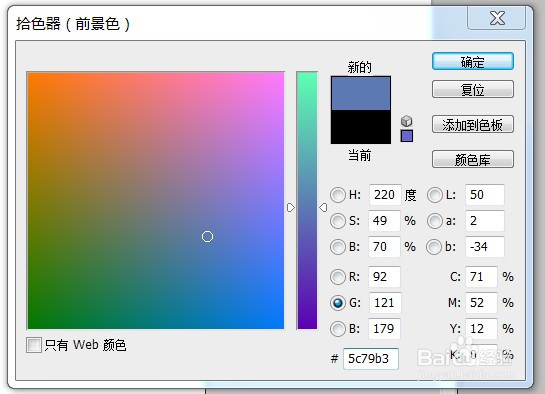This screenshot has width=545, height=394.
Task: Click the Lab a field showing 2
Action: point(485,221)
